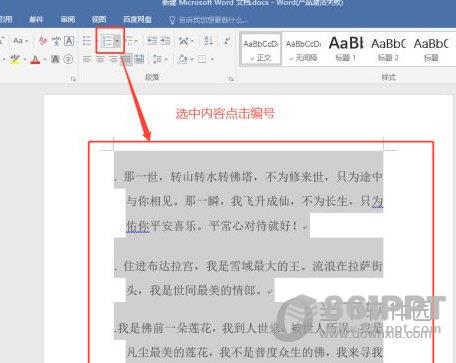Apply the 无间隔 style

(x=303, y=49)
